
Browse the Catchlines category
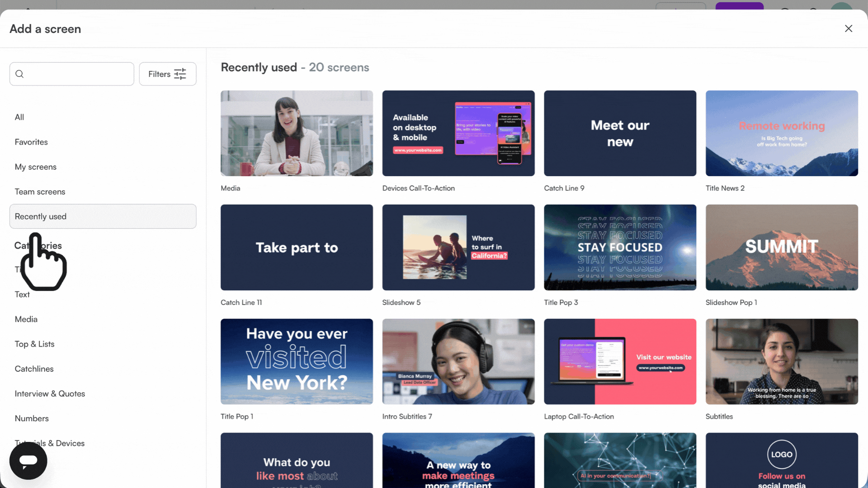tap(34, 369)
